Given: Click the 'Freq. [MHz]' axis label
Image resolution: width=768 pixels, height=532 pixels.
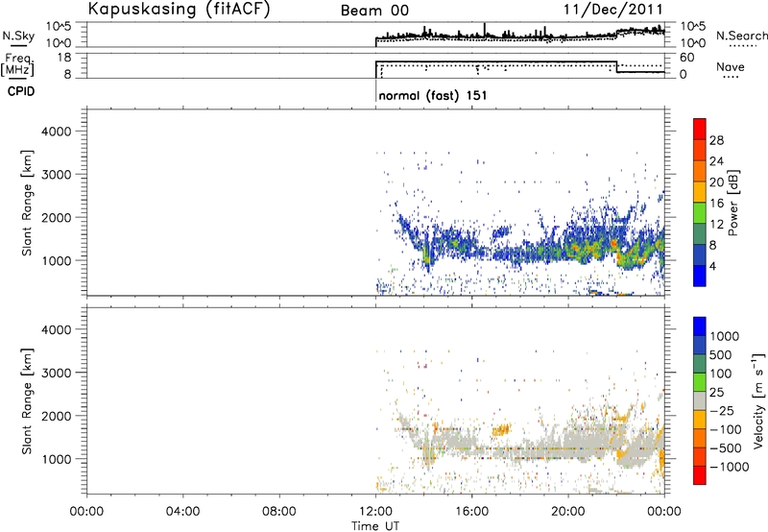Looking at the screenshot, I should (x=18, y=65).
